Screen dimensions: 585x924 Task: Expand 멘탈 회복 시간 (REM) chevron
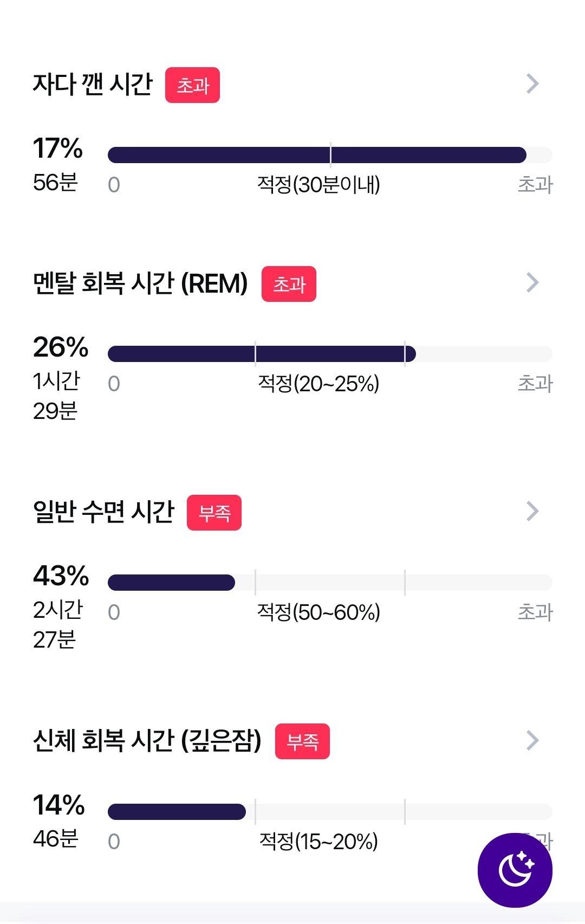(533, 282)
